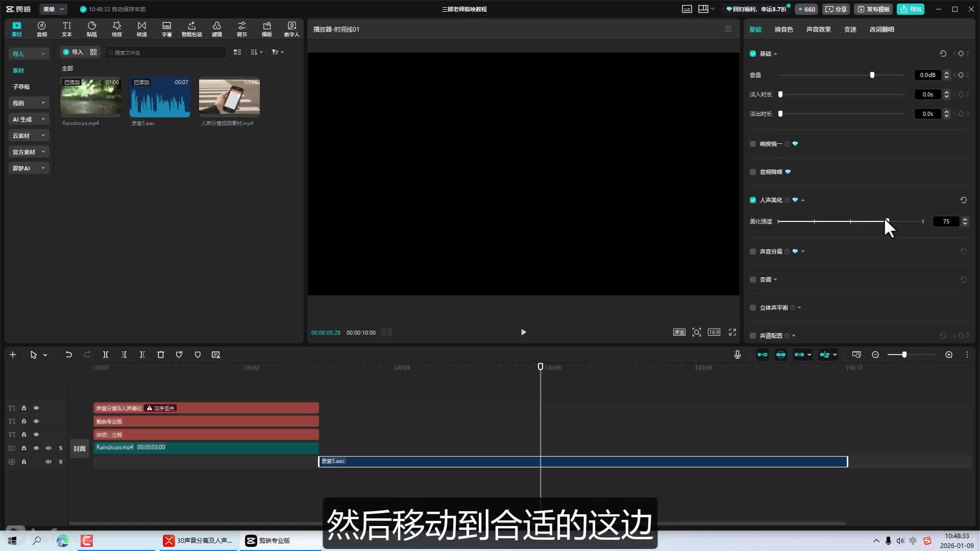This screenshot has width=980, height=551.
Task: Click the delete clip trash icon
Action: point(161,355)
